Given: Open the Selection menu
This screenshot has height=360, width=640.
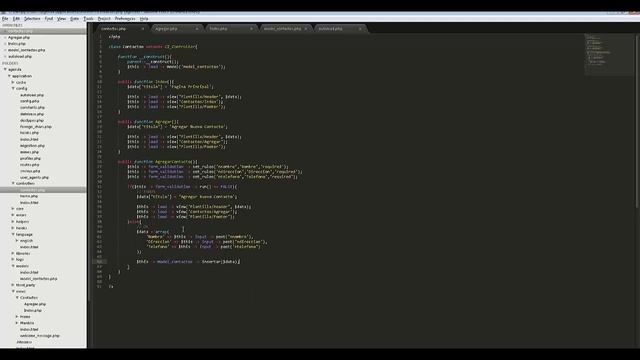Looking at the screenshot, I should coord(32,19).
